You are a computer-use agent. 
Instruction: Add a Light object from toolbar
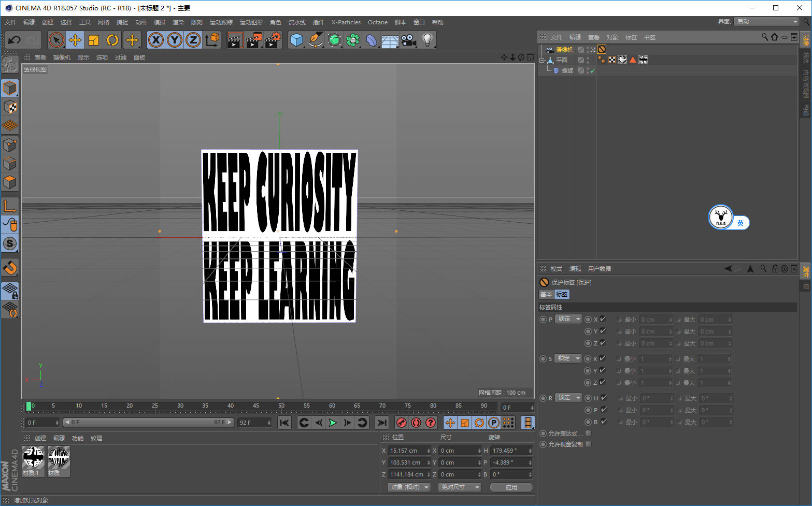pos(428,40)
